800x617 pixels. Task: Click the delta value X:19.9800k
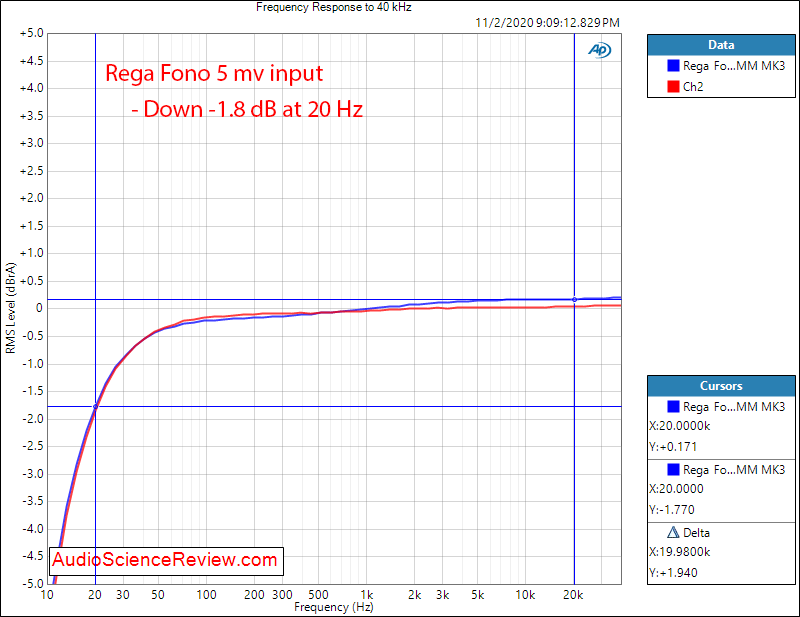(680, 552)
